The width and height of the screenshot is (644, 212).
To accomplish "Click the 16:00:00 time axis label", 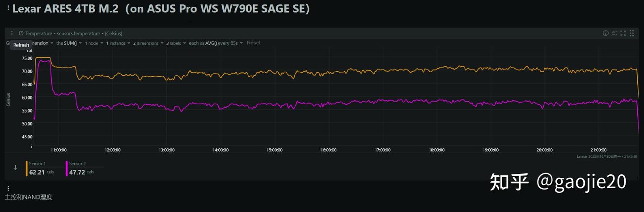I will 328,150.
